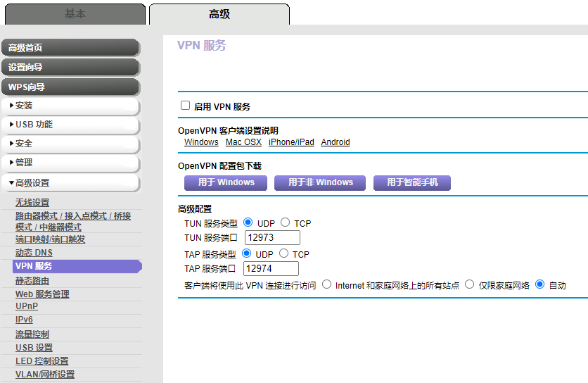Open 端口映射/端口触发 link
The height and width of the screenshot is (383, 588).
click(x=50, y=239)
